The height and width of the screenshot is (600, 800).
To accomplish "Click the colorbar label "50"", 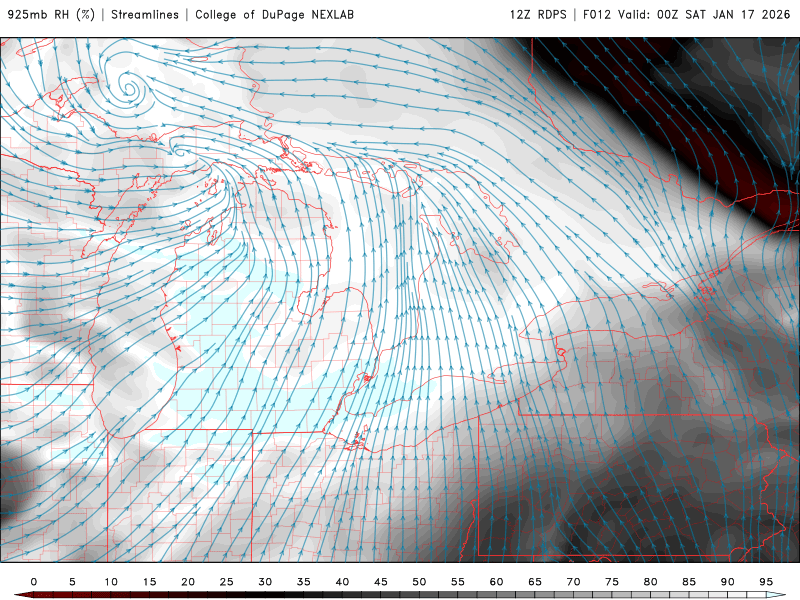I will [x=419, y=582].
